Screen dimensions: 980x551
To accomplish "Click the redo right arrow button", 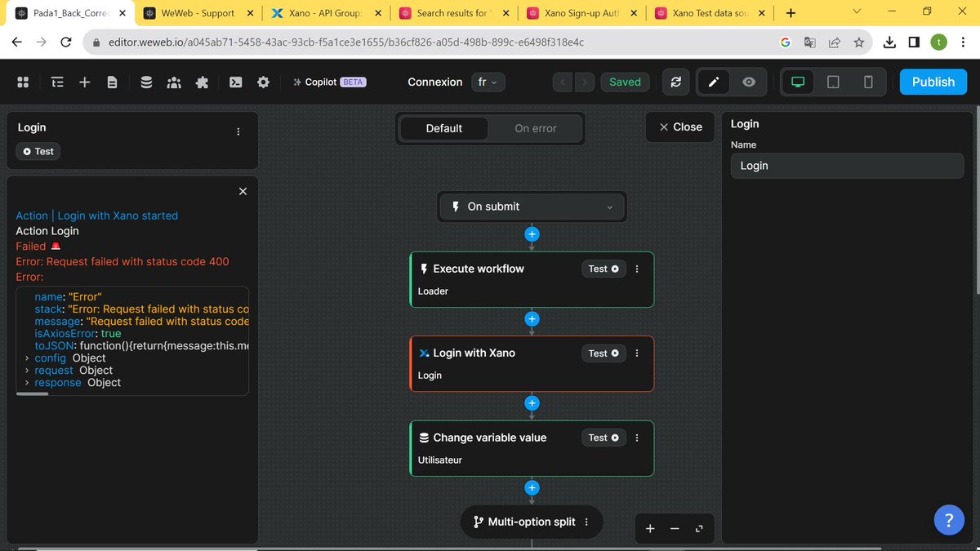I will pos(585,82).
